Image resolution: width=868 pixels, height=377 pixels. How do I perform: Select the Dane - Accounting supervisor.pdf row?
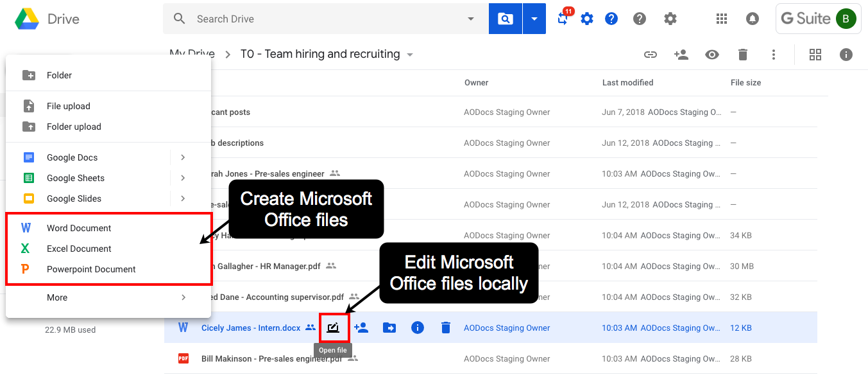(x=491, y=297)
